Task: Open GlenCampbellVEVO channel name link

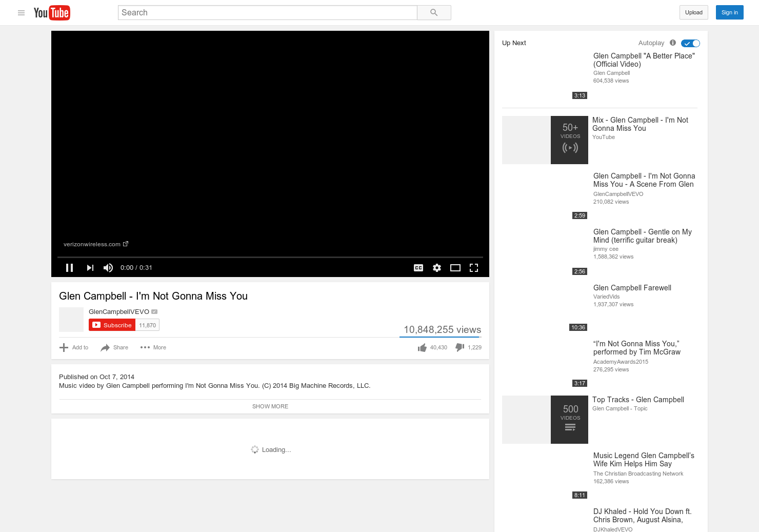Action: (119, 312)
